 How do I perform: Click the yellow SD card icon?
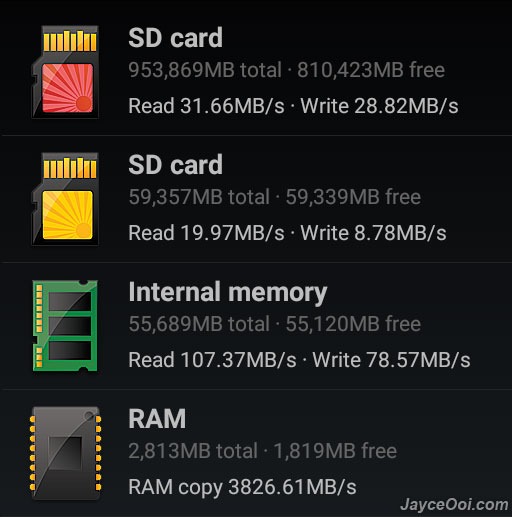pos(65,199)
